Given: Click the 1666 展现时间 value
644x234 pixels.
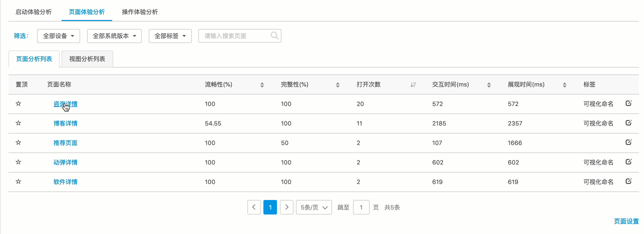Looking at the screenshot, I should (515, 143).
